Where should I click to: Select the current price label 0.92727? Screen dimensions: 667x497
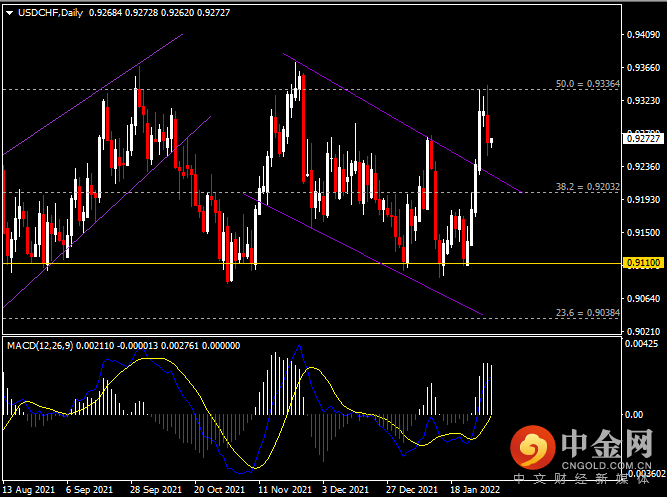(x=643, y=139)
